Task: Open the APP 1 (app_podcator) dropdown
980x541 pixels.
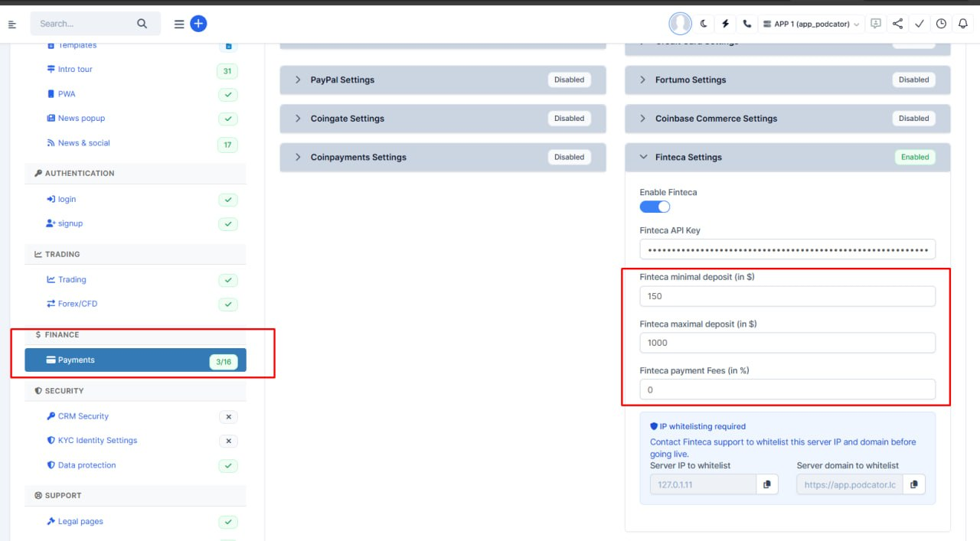Action: [x=811, y=24]
